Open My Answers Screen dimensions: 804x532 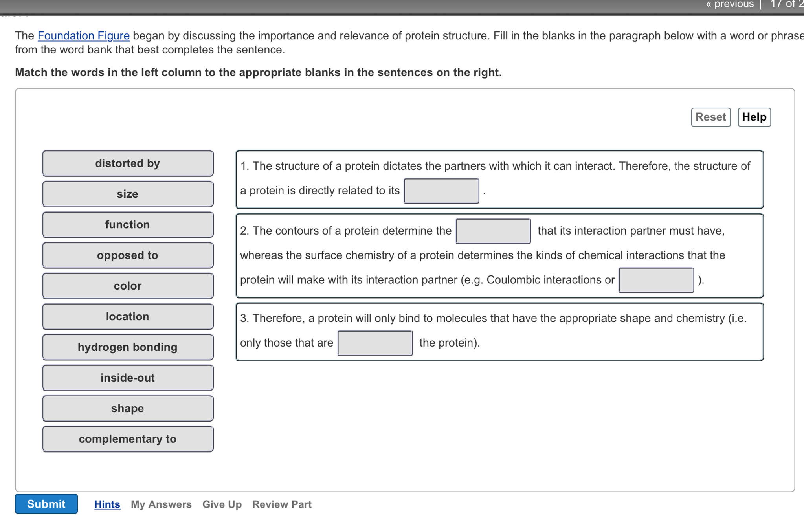[161, 504]
